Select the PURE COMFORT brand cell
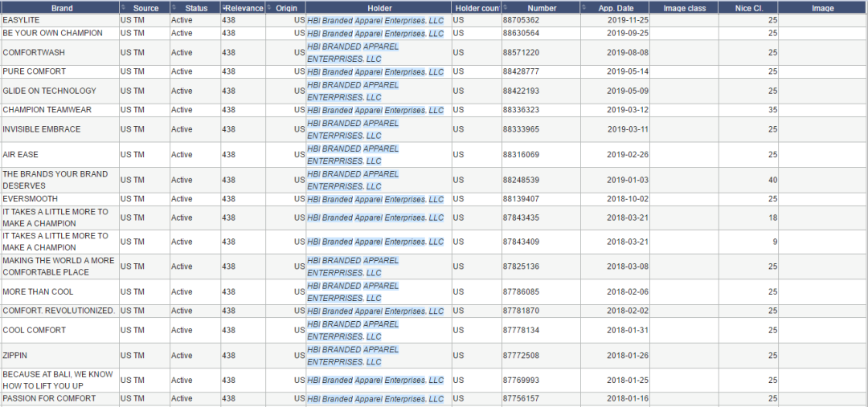Image resolution: width=868 pixels, height=407 pixels. coord(59,71)
